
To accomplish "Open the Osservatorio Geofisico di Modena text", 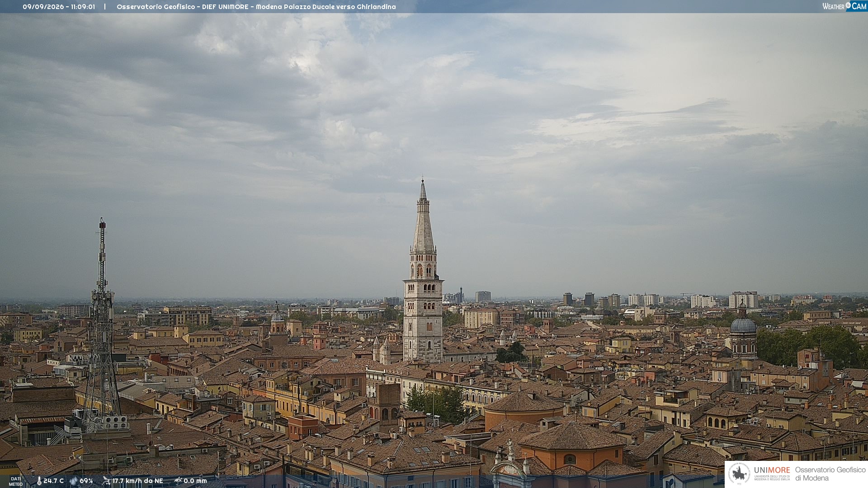I will click(x=830, y=474).
